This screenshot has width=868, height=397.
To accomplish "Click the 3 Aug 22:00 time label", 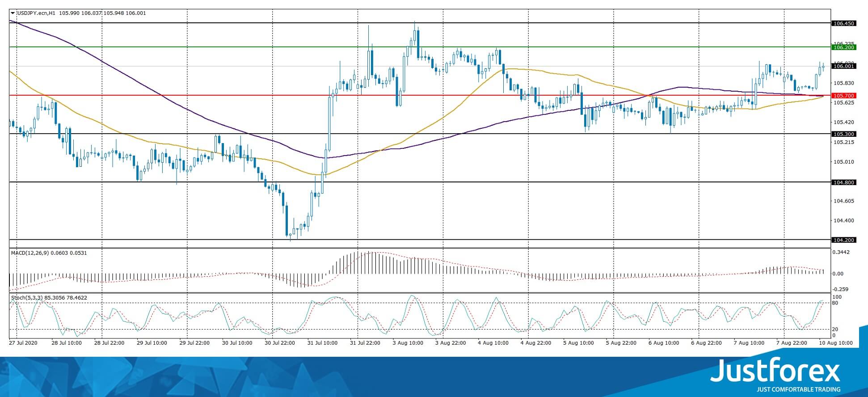I will [x=451, y=343].
